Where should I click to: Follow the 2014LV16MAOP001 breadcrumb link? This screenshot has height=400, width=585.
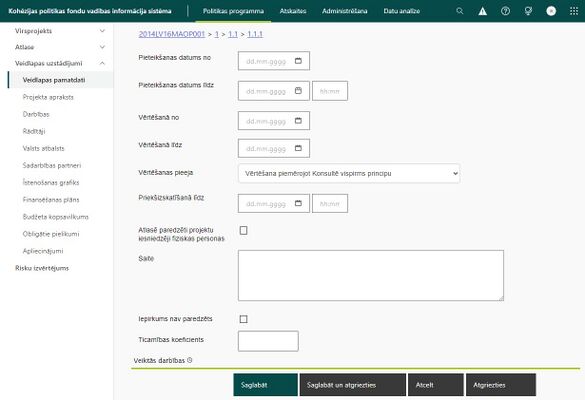pos(172,34)
